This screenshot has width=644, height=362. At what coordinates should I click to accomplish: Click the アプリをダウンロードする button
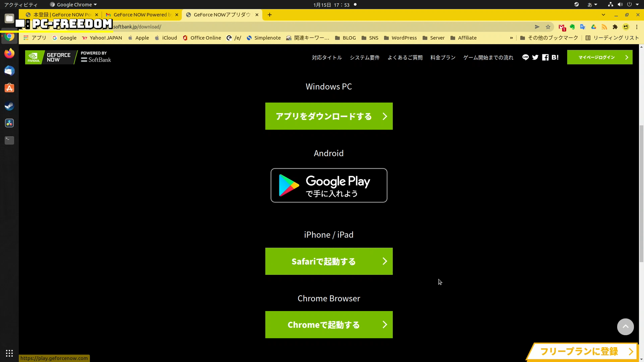tap(329, 116)
